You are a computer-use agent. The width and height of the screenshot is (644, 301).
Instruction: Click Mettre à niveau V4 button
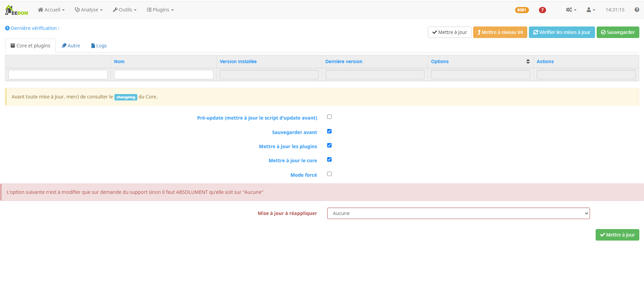click(500, 32)
